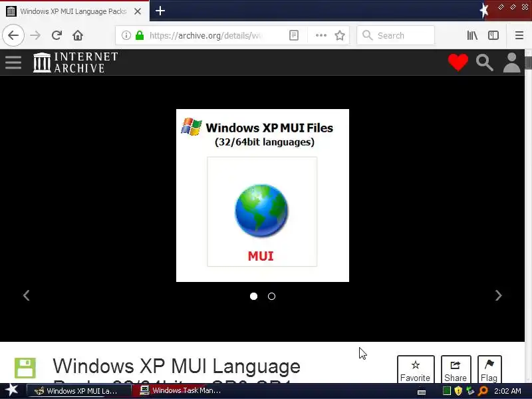Open the Internet Archive site navigation menu

(13, 63)
